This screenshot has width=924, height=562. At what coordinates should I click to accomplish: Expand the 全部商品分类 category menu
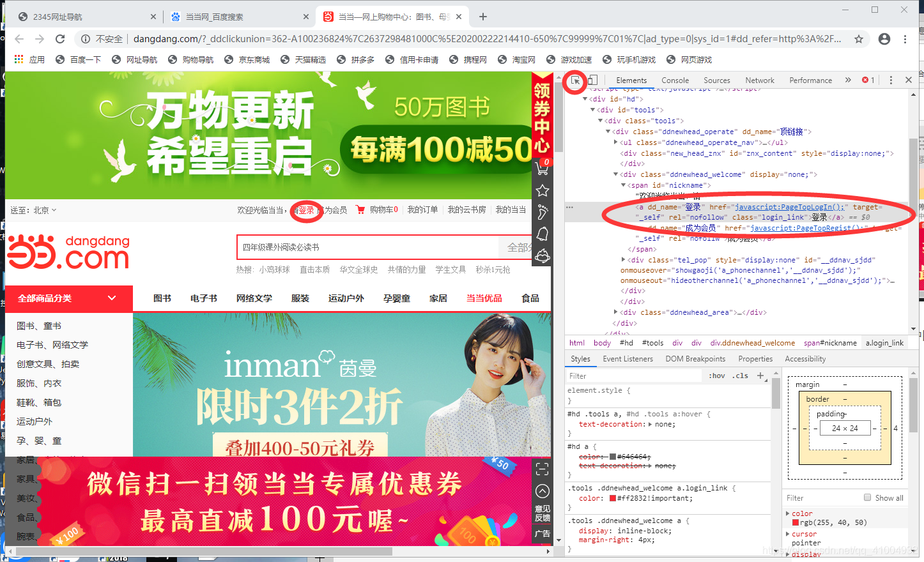click(68, 298)
